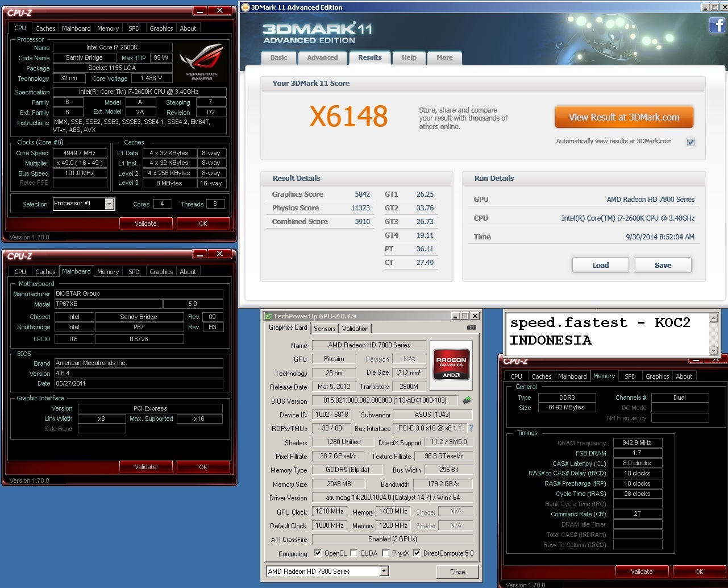Switch to the Advanced tab in 3DMark

click(322, 57)
